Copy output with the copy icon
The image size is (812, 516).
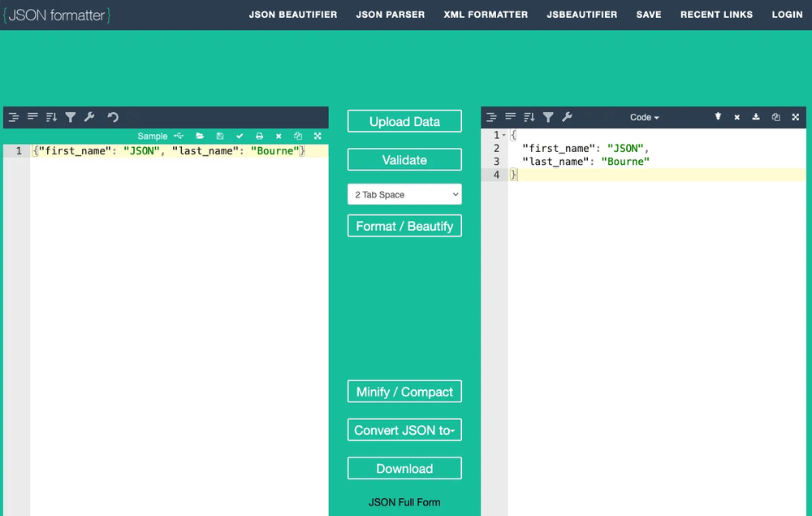[775, 117]
